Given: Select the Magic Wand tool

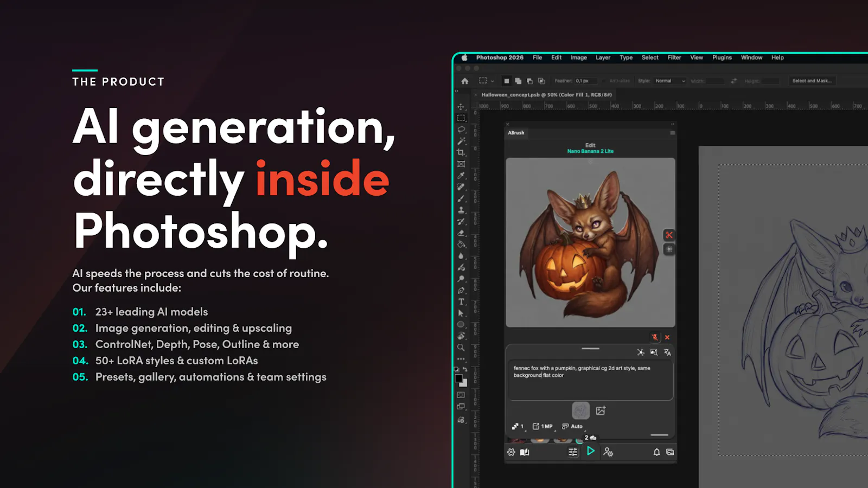Looking at the screenshot, I should [x=461, y=141].
